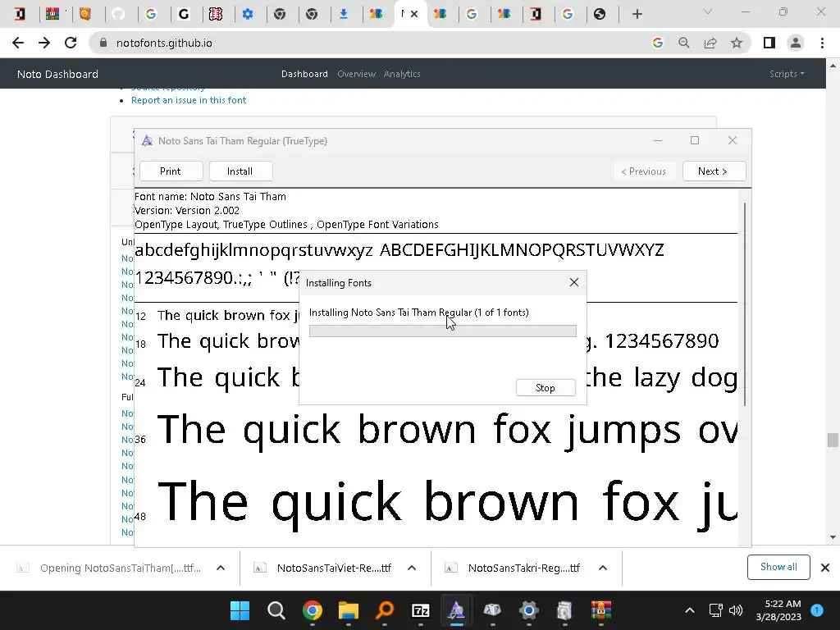
Task: Open the orange magnifier app on taskbar
Action: pos(384,610)
